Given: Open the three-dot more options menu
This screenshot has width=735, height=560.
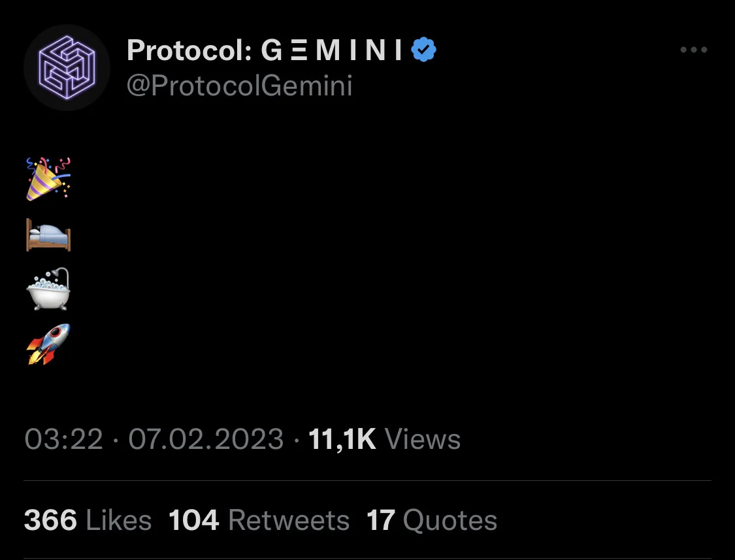Looking at the screenshot, I should tap(694, 49).
